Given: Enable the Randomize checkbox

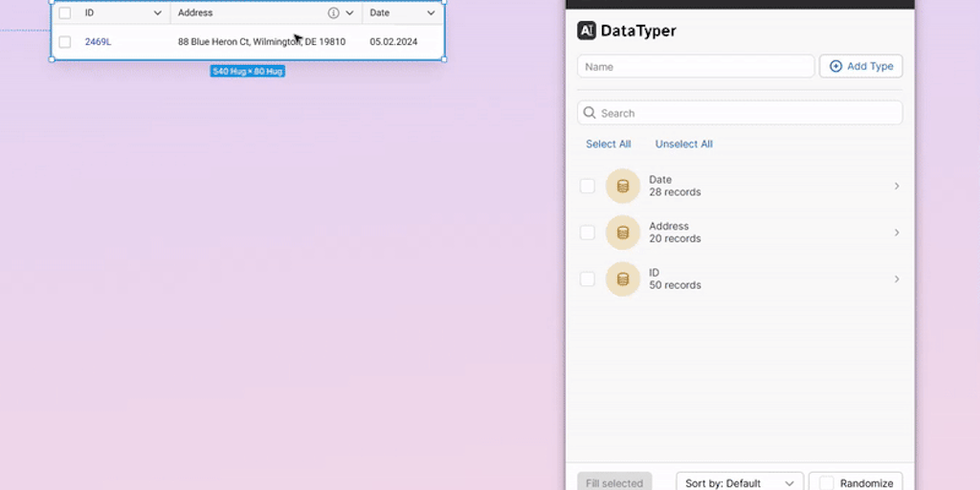Looking at the screenshot, I should [x=826, y=483].
